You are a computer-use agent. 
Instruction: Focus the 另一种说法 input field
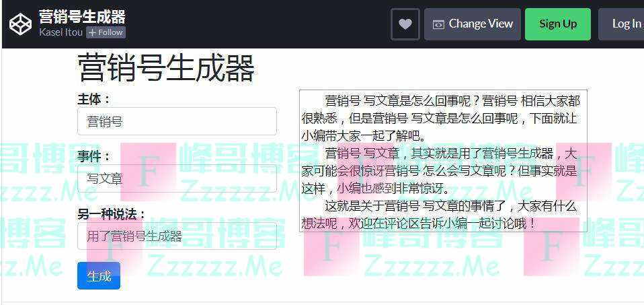177,236
